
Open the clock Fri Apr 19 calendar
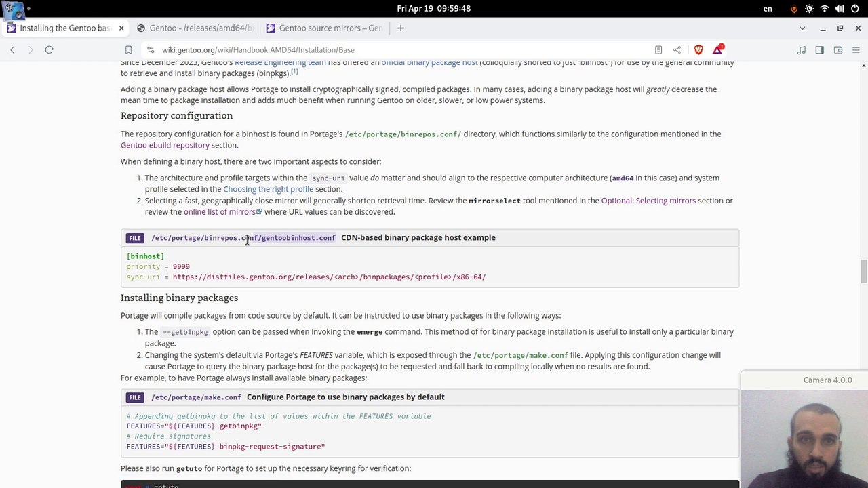[x=434, y=9]
